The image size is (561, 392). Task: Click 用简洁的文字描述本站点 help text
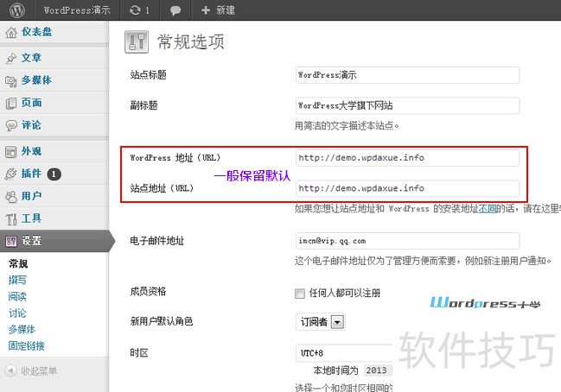[347, 126]
